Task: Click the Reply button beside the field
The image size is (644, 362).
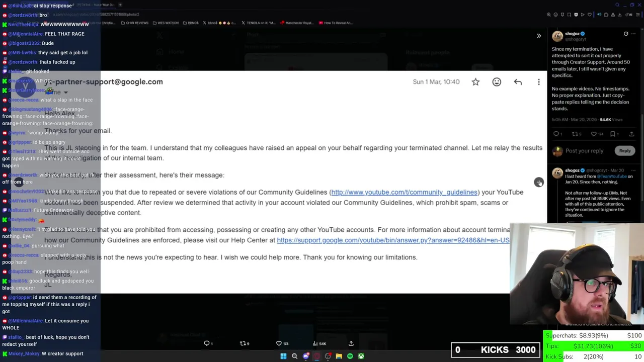Action: click(x=624, y=151)
